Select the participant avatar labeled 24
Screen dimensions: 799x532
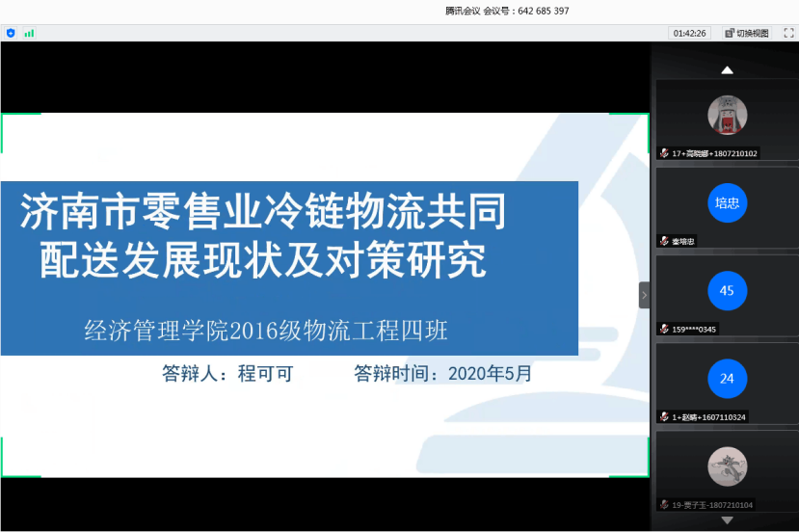pyautogui.click(x=727, y=379)
